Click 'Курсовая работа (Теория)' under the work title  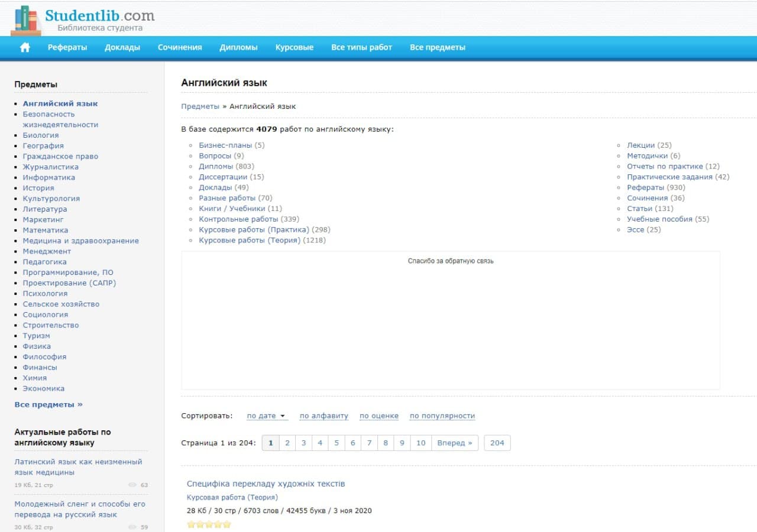tap(232, 498)
